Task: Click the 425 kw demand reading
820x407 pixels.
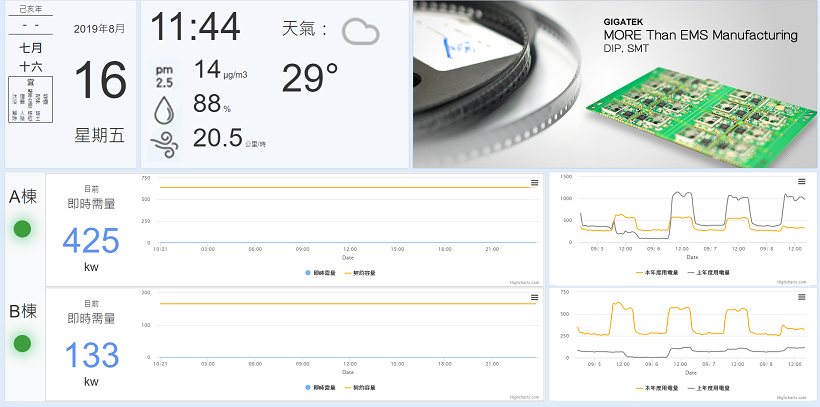Action: pos(91,241)
